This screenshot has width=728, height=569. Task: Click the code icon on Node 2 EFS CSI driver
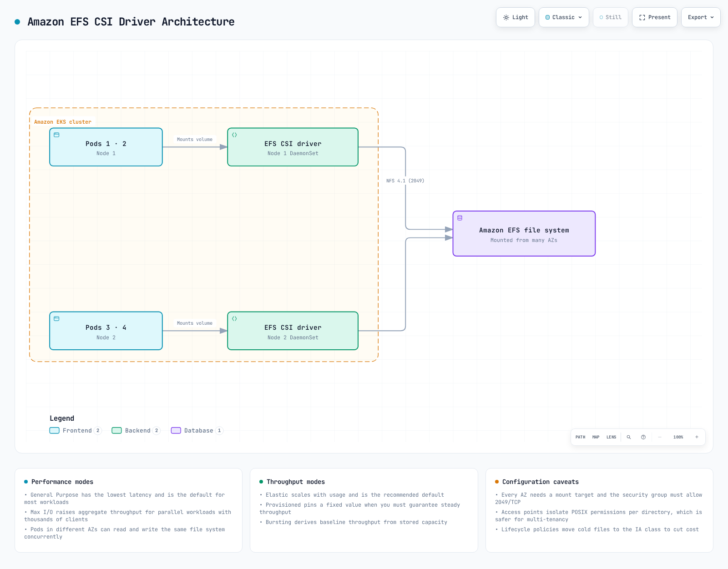click(x=234, y=319)
